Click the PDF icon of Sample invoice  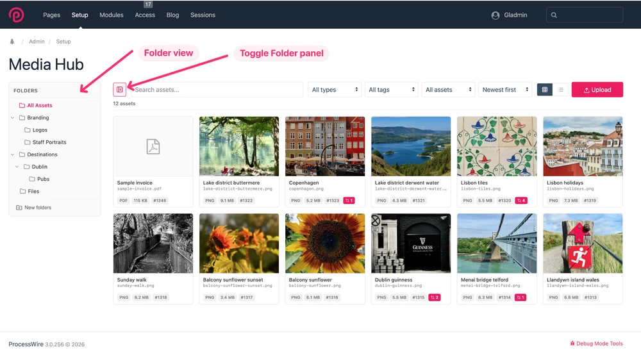tap(153, 146)
